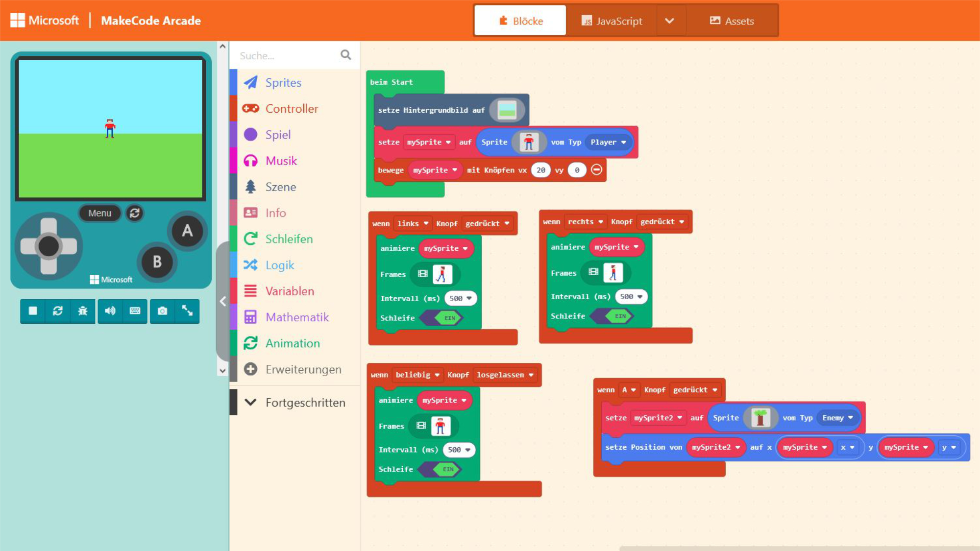The height and width of the screenshot is (551, 980).
Task: Launch simulator in fullscreen
Action: click(187, 311)
